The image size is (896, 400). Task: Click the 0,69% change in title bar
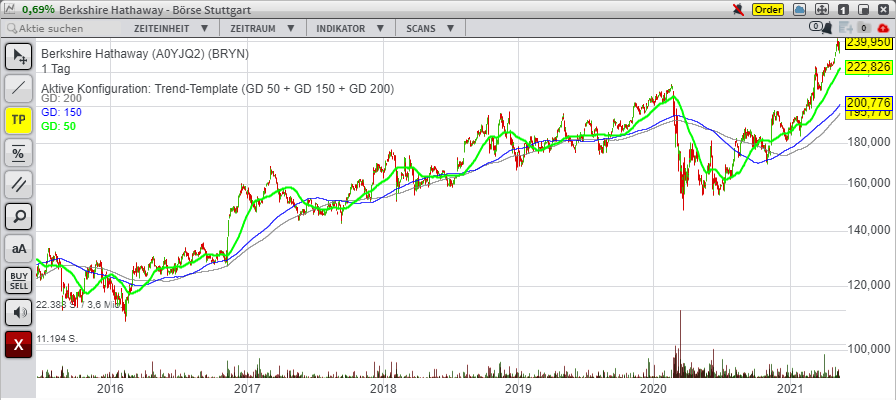[x=38, y=10]
